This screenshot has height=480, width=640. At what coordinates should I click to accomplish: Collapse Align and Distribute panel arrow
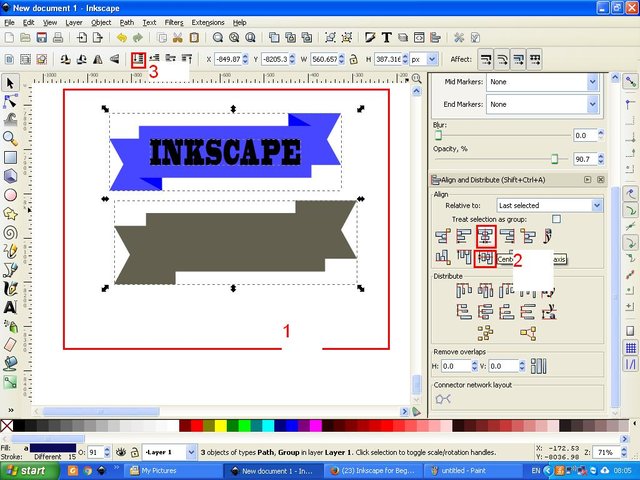(587, 180)
